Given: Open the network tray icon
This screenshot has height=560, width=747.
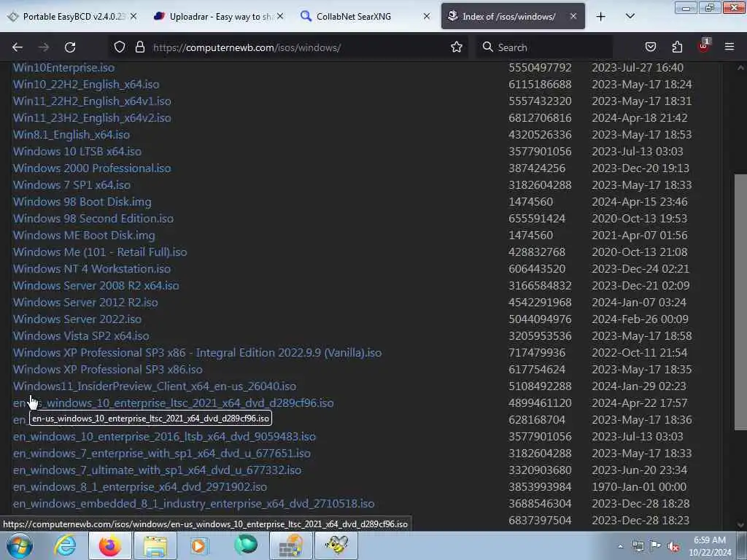Looking at the screenshot, I should pos(638,546).
